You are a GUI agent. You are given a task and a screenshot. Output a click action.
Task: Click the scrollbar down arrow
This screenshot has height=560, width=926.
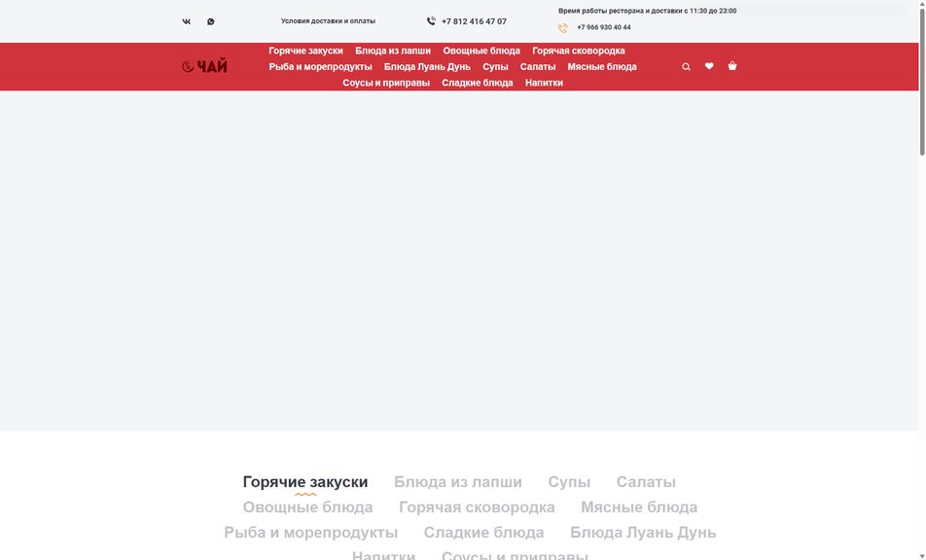click(x=922, y=556)
